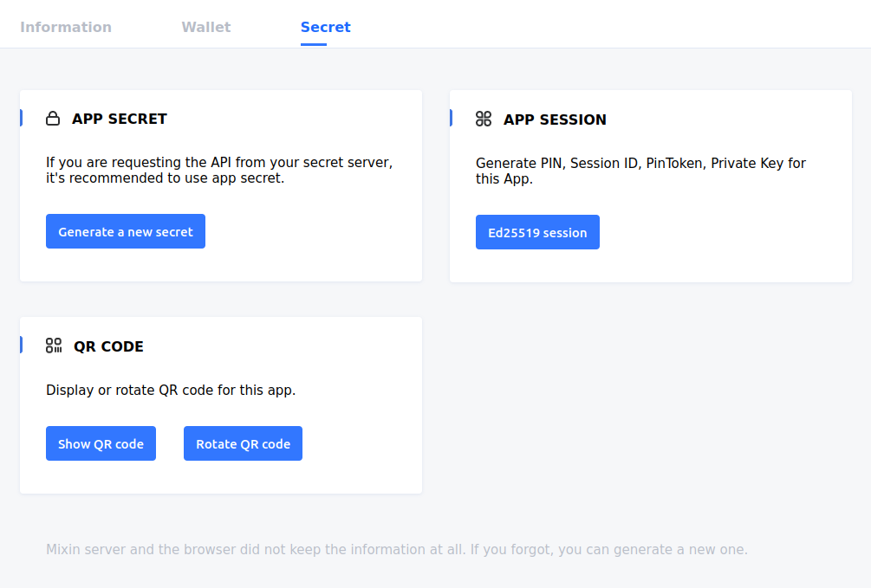Click the Mixin server footer notice
This screenshot has width=871, height=588.
pyautogui.click(x=396, y=549)
